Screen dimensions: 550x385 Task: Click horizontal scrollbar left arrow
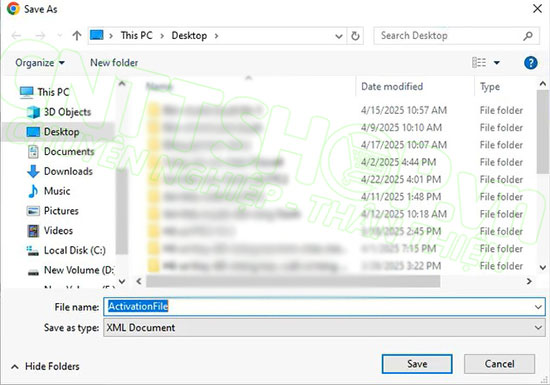coord(139,281)
